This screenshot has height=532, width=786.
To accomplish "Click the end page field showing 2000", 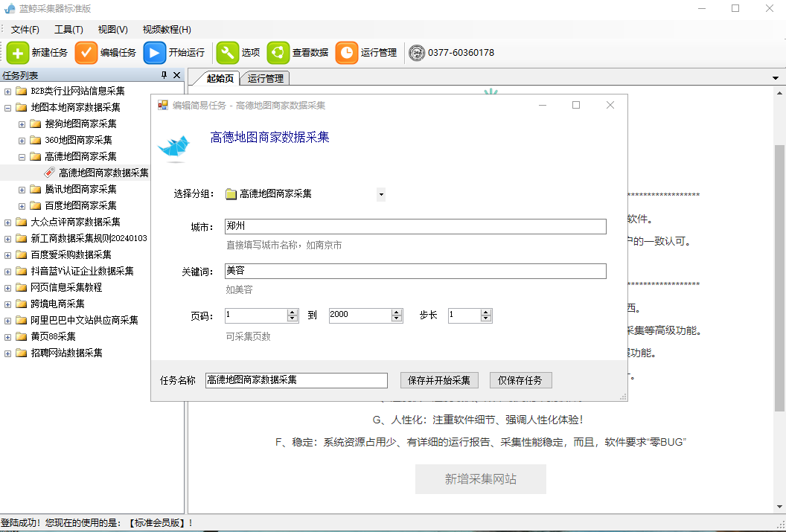I will pyautogui.click(x=360, y=315).
